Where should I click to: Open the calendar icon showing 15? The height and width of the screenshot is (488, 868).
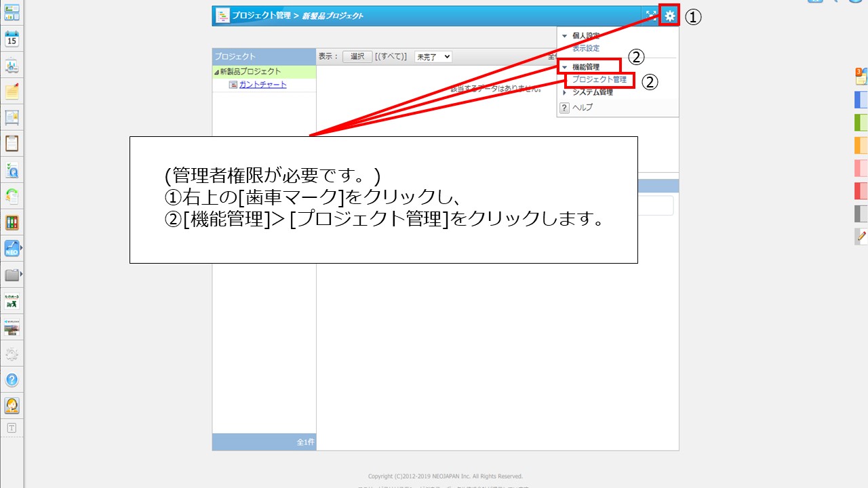point(12,39)
